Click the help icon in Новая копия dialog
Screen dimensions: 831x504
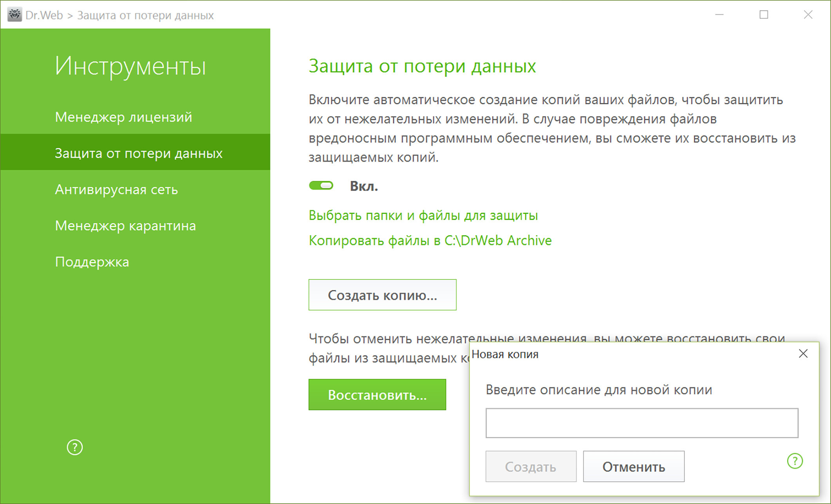795,461
